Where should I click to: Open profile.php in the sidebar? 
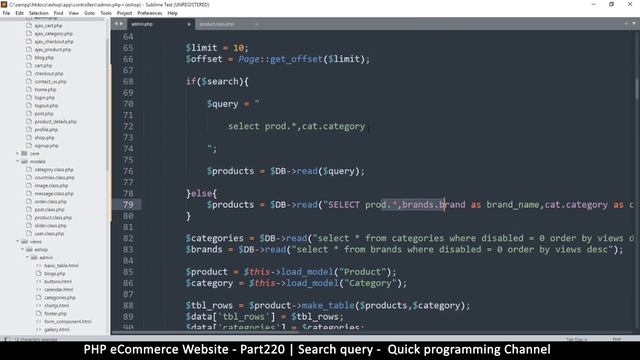(46, 129)
